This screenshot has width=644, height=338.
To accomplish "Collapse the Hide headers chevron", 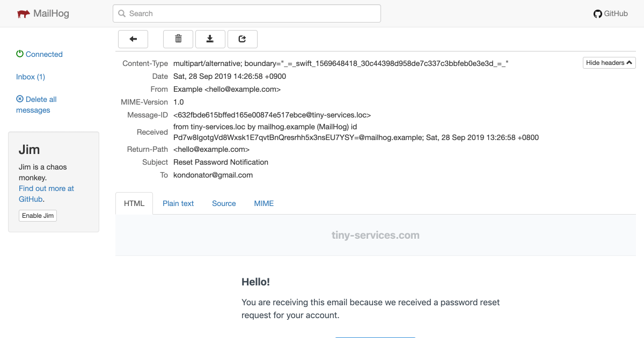I will tap(630, 62).
